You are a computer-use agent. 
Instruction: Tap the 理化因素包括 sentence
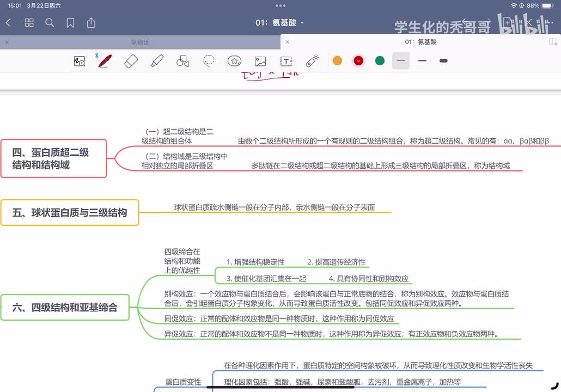click(343, 382)
